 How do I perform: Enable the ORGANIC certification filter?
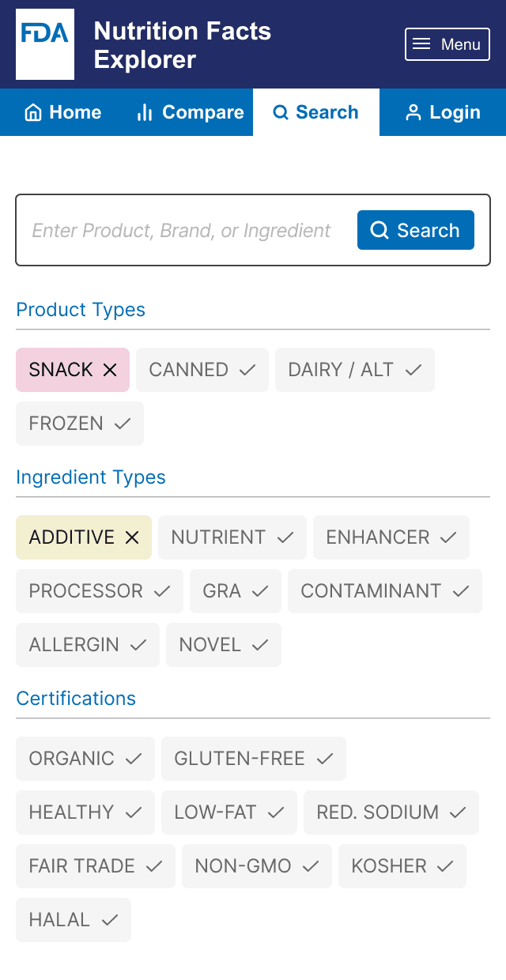pos(85,758)
